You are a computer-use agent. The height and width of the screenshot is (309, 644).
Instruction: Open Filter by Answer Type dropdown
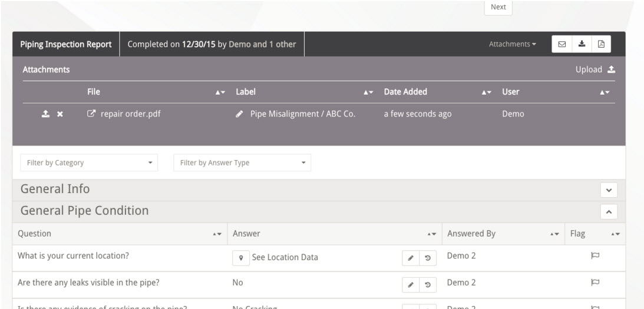pyautogui.click(x=242, y=162)
